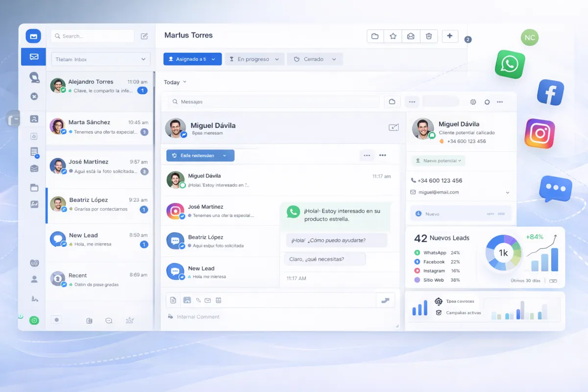Select José Martinez row with Instagram icon

220,211
